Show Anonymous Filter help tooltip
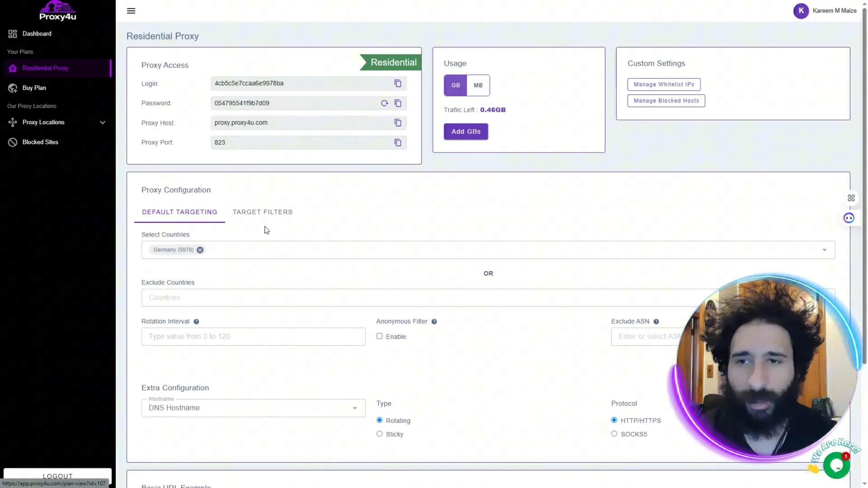 click(434, 322)
